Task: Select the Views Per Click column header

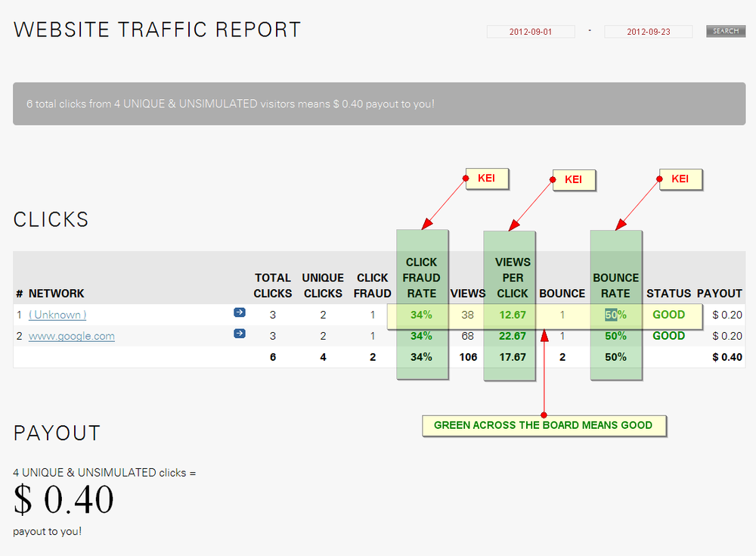Action: pos(513,278)
